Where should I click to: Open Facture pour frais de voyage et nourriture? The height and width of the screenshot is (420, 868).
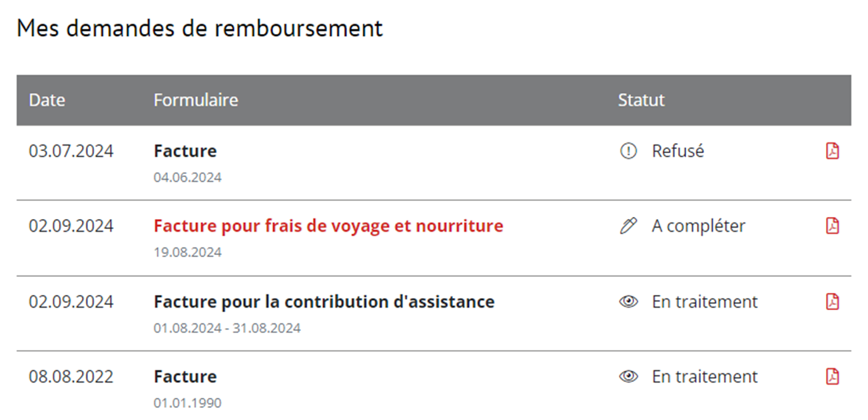pos(328,226)
